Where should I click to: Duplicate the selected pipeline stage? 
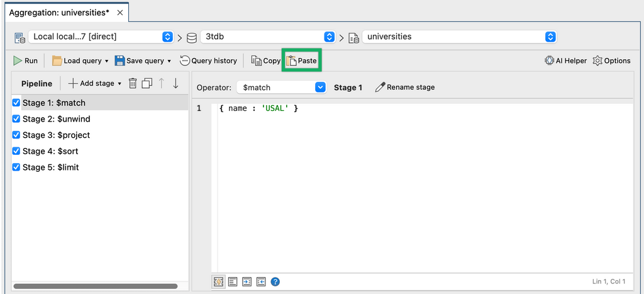coord(147,83)
